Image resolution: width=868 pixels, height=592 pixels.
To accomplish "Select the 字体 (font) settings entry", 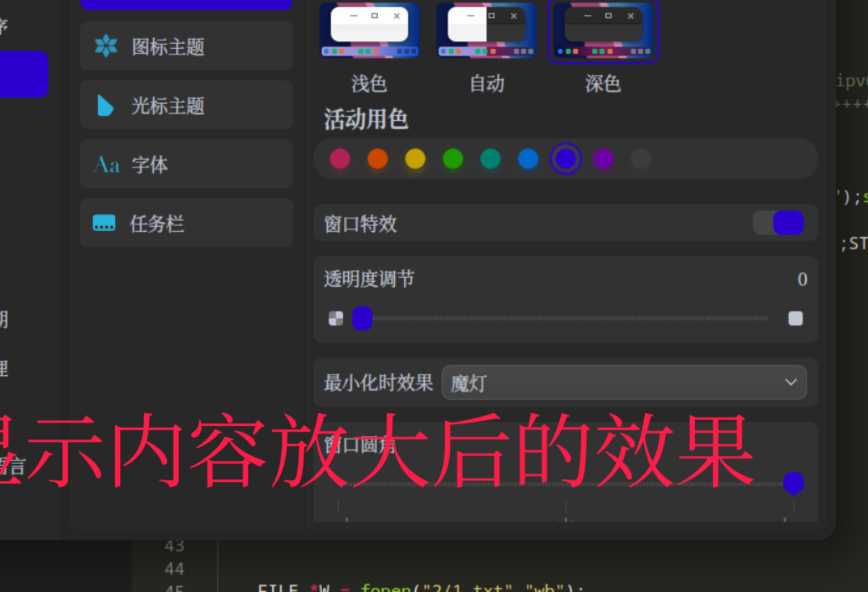I will pyautogui.click(x=186, y=164).
